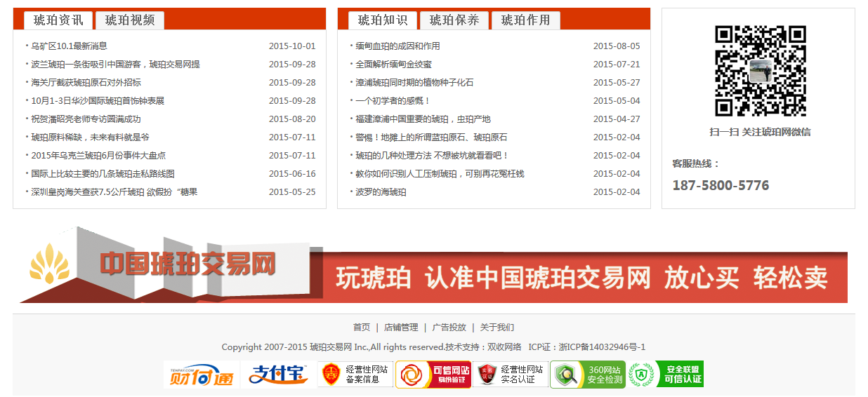Open article 祝贺潘昭亮老师专访圆满成功
The height and width of the screenshot is (397, 868).
tap(86, 119)
